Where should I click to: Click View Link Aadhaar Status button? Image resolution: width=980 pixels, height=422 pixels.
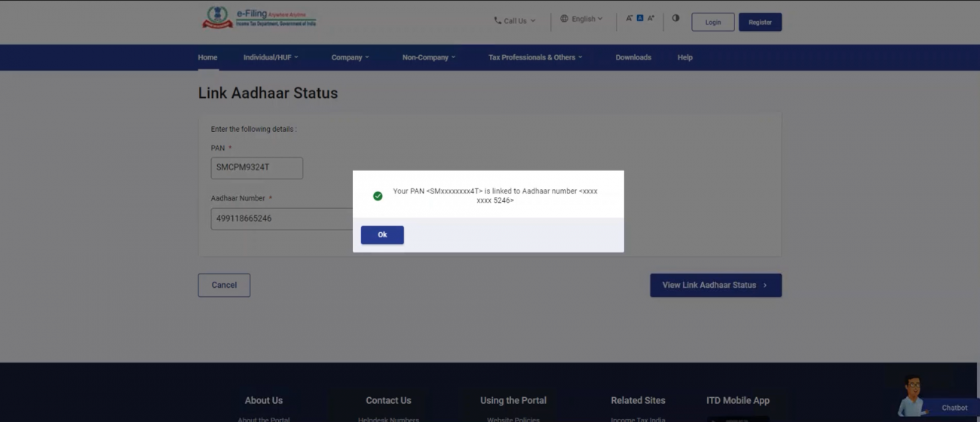715,285
